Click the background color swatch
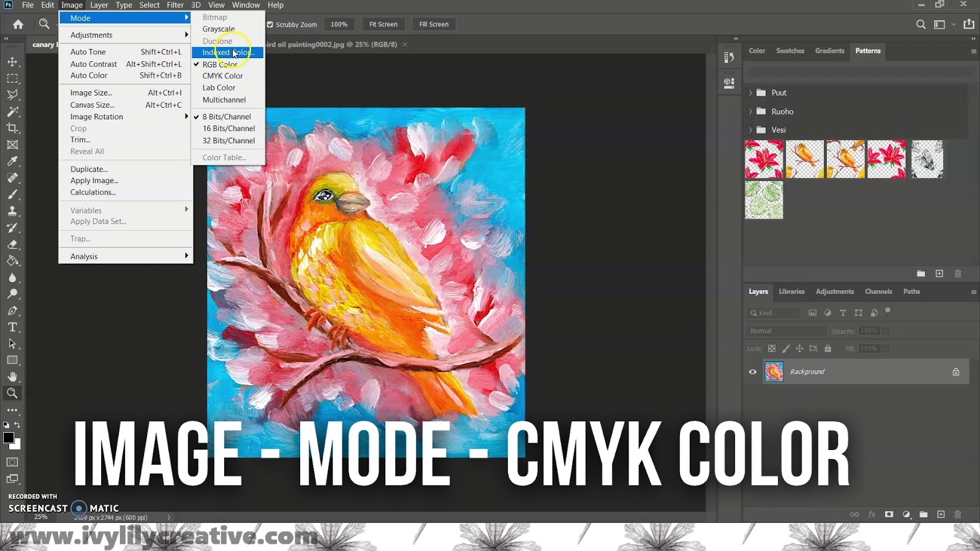Viewport: 980px width, 551px height. (17, 445)
